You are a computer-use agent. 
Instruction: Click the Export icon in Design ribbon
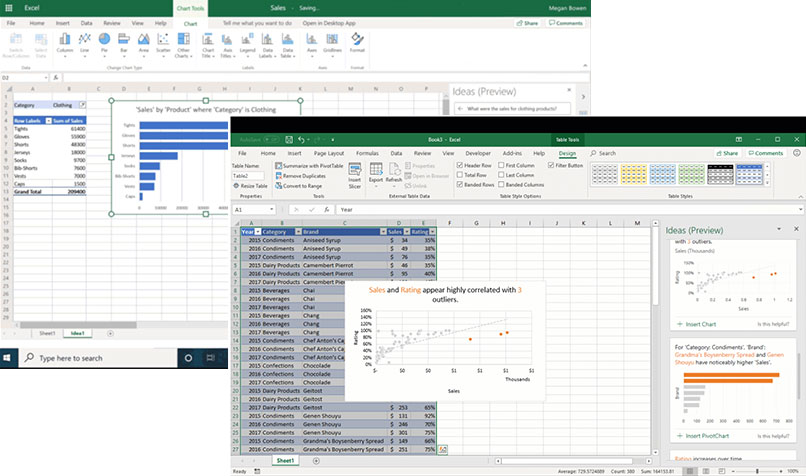376,173
